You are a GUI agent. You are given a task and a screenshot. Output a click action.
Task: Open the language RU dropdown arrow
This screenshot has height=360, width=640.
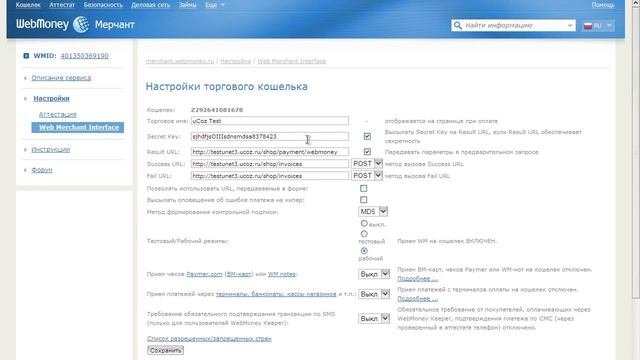[609, 26]
